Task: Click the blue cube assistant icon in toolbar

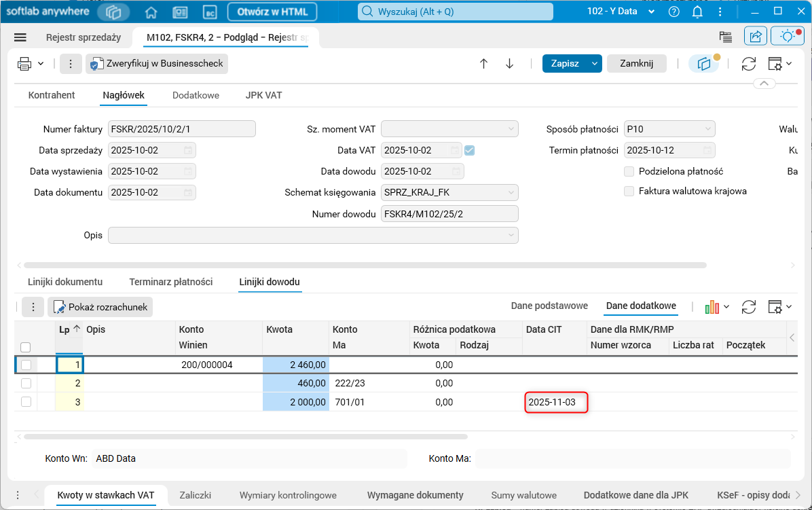Action: coord(704,64)
